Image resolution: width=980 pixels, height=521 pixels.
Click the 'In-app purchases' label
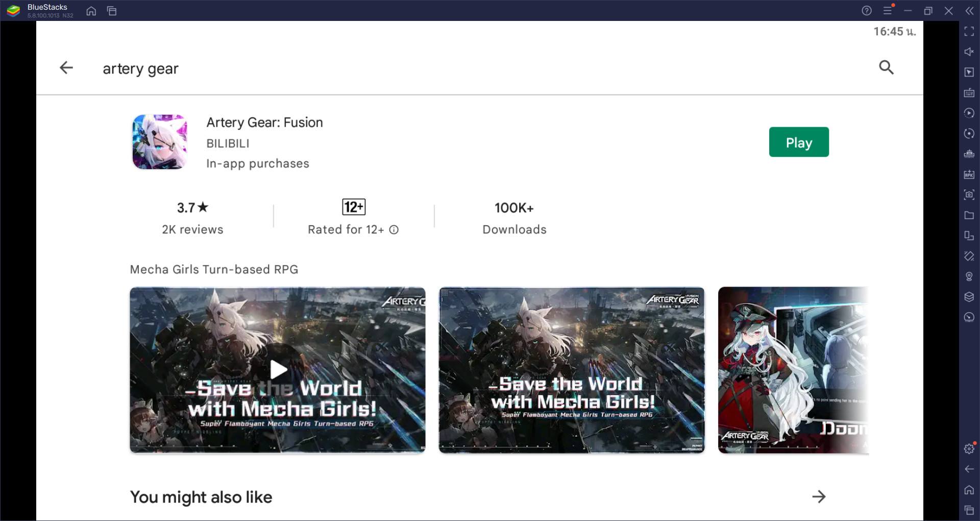(258, 163)
